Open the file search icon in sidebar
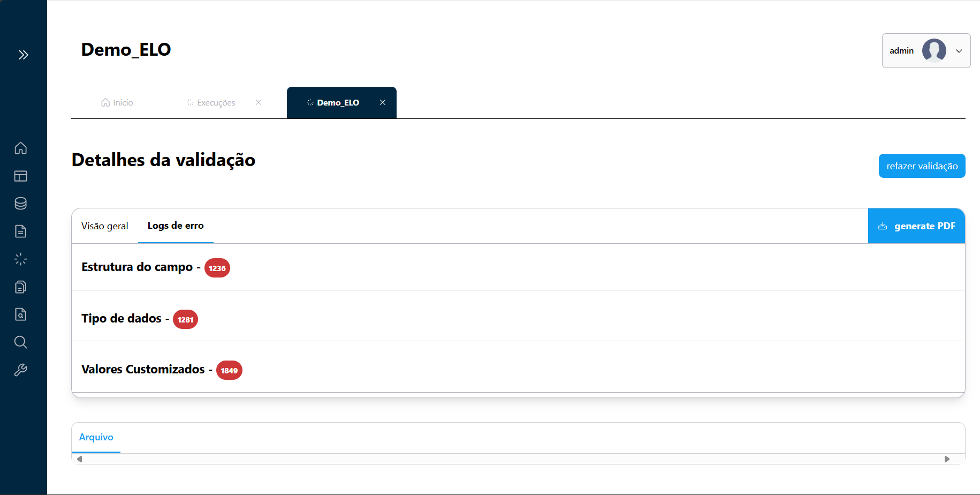The height and width of the screenshot is (495, 980). pos(21,314)
